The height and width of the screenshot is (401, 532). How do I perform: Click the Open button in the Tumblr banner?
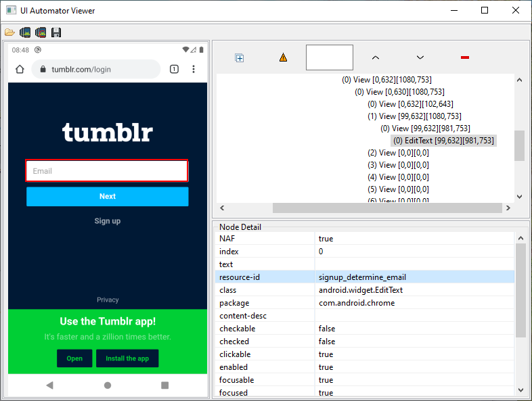[x=74, y=358]
